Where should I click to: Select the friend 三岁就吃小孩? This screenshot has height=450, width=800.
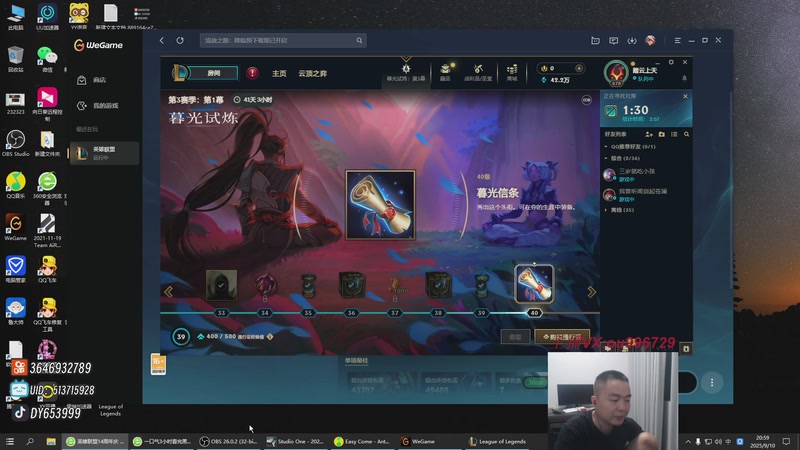(646, 175)
